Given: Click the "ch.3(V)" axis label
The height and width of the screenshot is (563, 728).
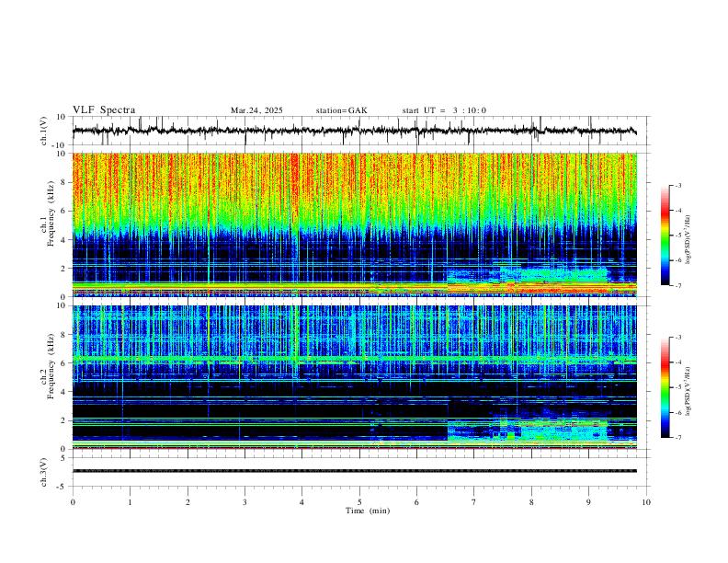Looking at the screenshot, I should click(x=44, y=473).
